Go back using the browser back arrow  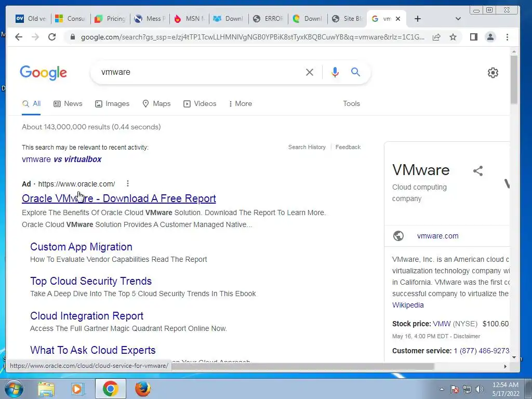pos(19,37)
